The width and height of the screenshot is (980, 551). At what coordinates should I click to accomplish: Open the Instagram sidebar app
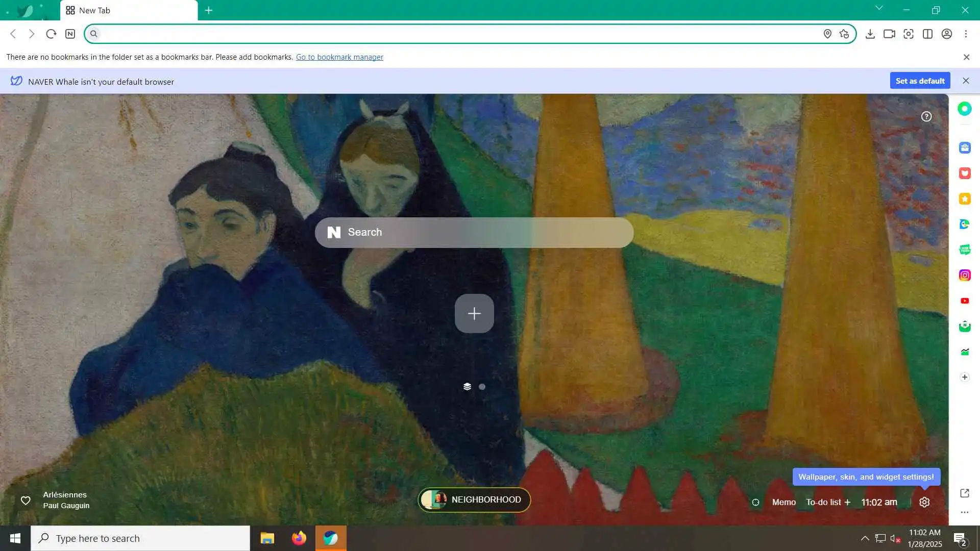(964, 275)
